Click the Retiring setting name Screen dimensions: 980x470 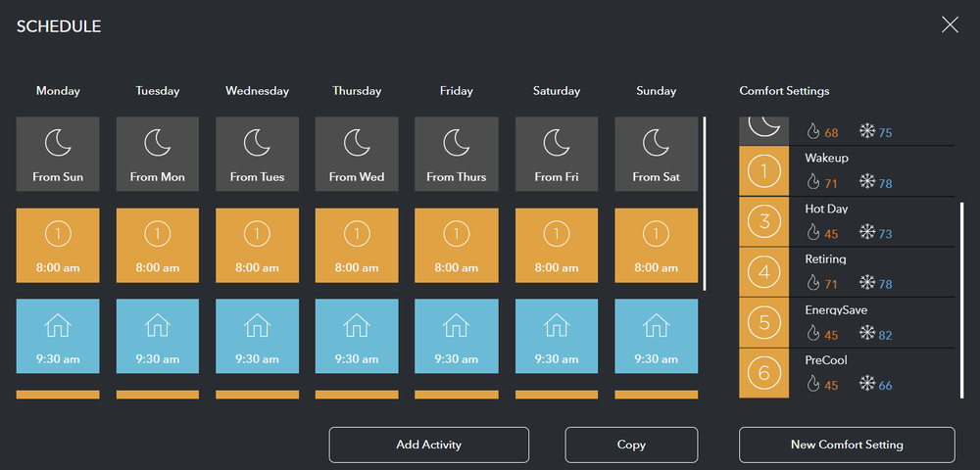825,259
